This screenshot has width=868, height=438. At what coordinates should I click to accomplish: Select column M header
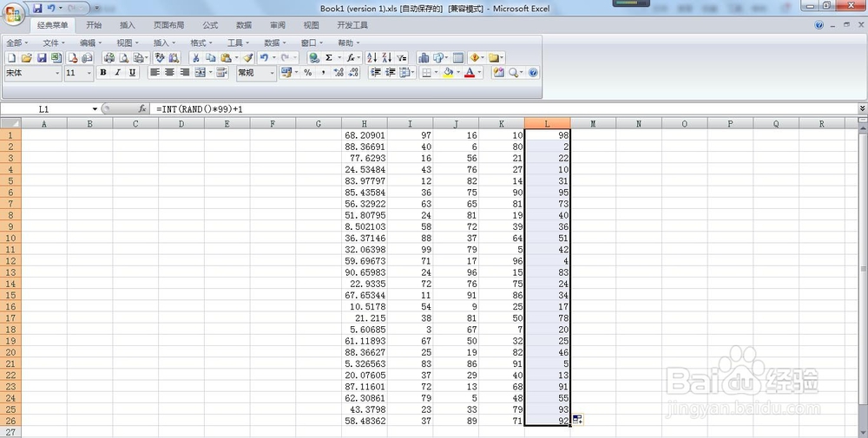[x=593, y=124]
